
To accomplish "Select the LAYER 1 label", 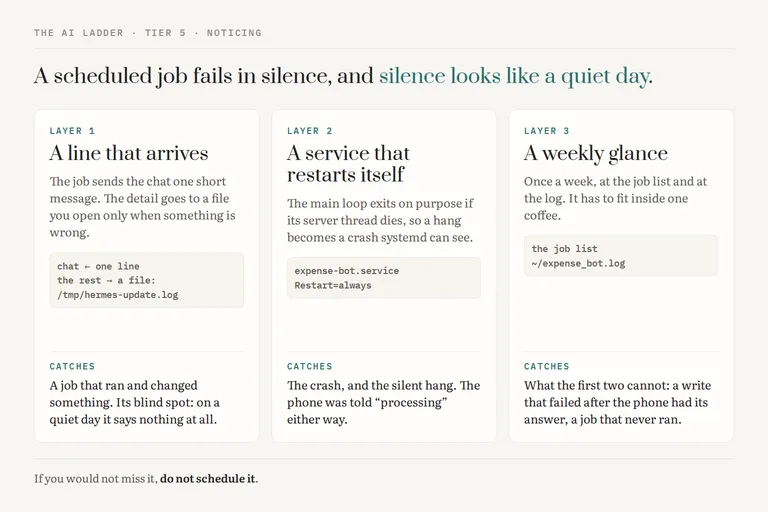I will [x=72, y=131].
